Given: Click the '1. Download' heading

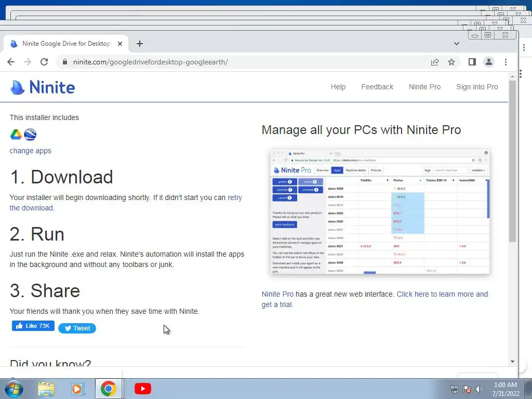Looking at the screenshot, I should point(61,177).
